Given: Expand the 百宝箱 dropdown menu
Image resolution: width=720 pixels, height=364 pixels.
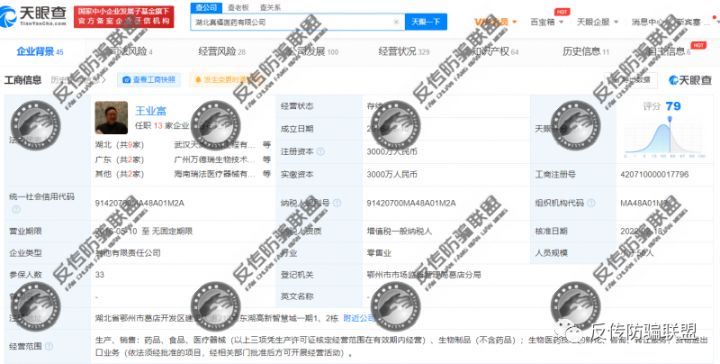Looking at the screenshot, I should [546, 22].
